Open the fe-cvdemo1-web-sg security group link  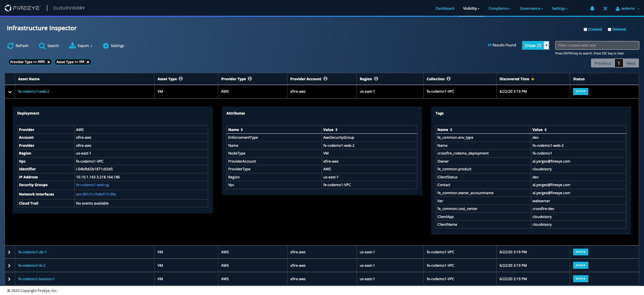click(x=92, y=185)
